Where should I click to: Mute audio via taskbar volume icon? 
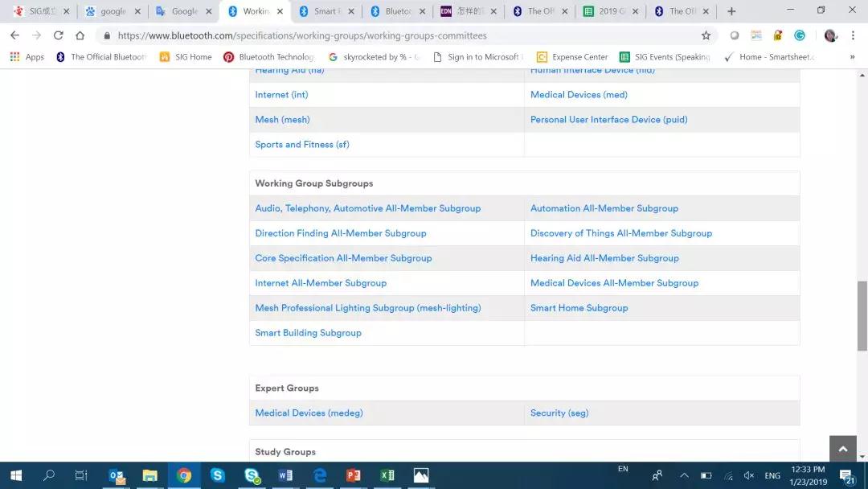point(749,475)
